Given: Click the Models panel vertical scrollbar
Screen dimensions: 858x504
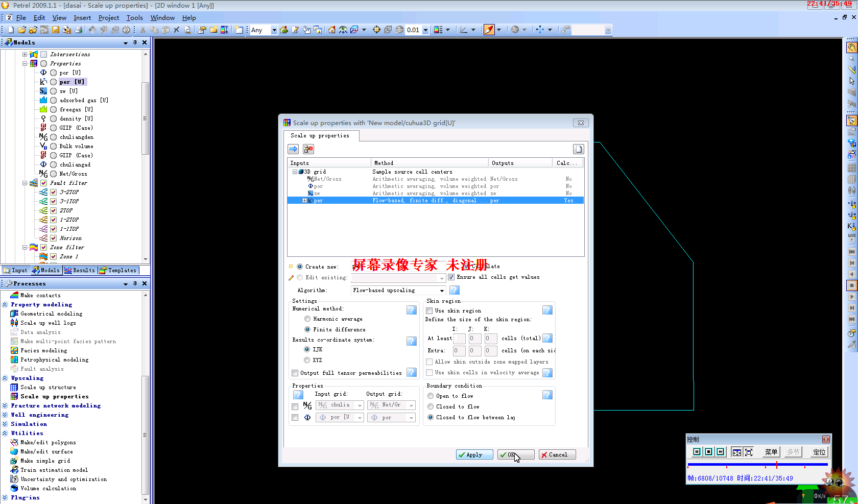Looking at the screenshot, I should point(146,118).
